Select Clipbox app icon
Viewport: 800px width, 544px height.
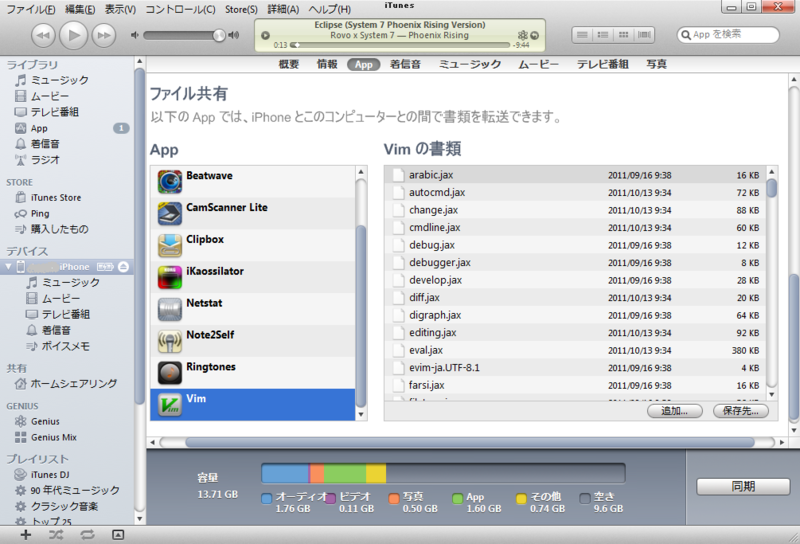(170, 245)
